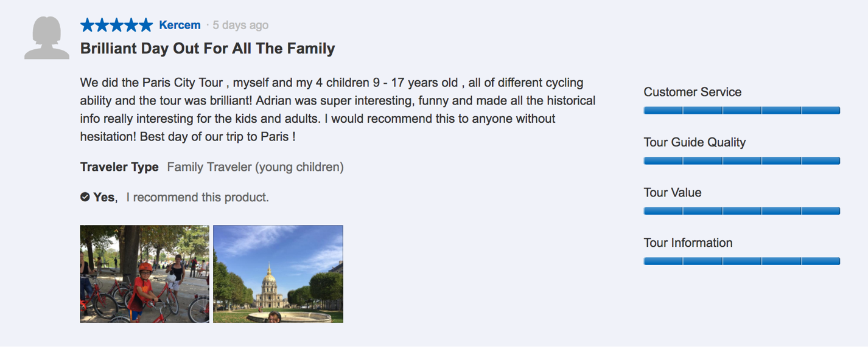
Task: Click the Traveler Type label
Action: point(119,167)
